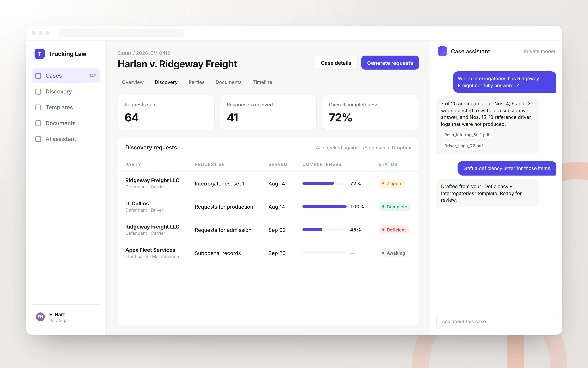Screen dimensions: 588x368
Task: Click the Discovery sidebar square icon
Action: click(38, 91)
